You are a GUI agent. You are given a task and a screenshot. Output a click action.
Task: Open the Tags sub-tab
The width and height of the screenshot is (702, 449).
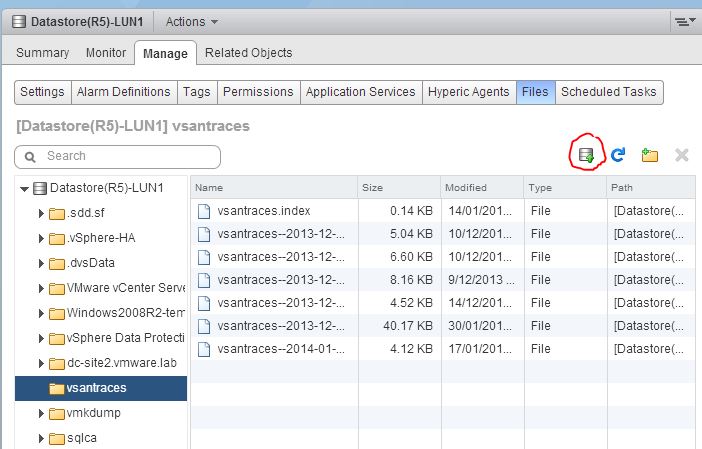pos(197,92)
